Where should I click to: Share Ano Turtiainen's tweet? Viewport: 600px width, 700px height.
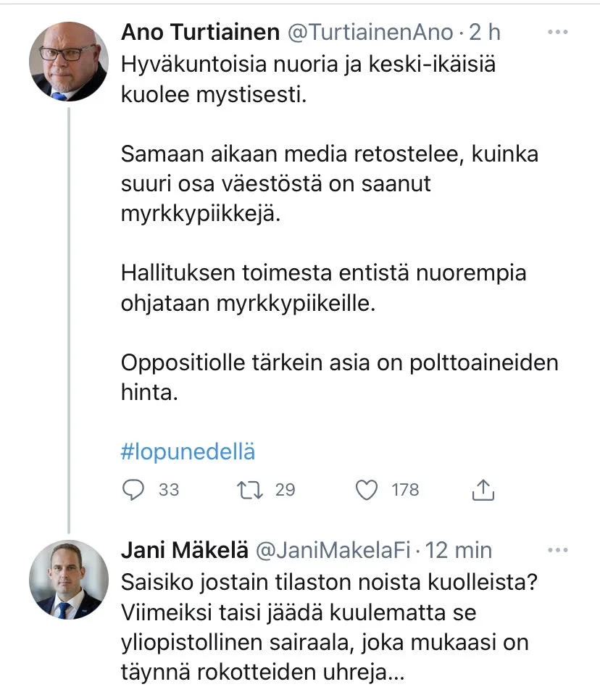point(483,491)
